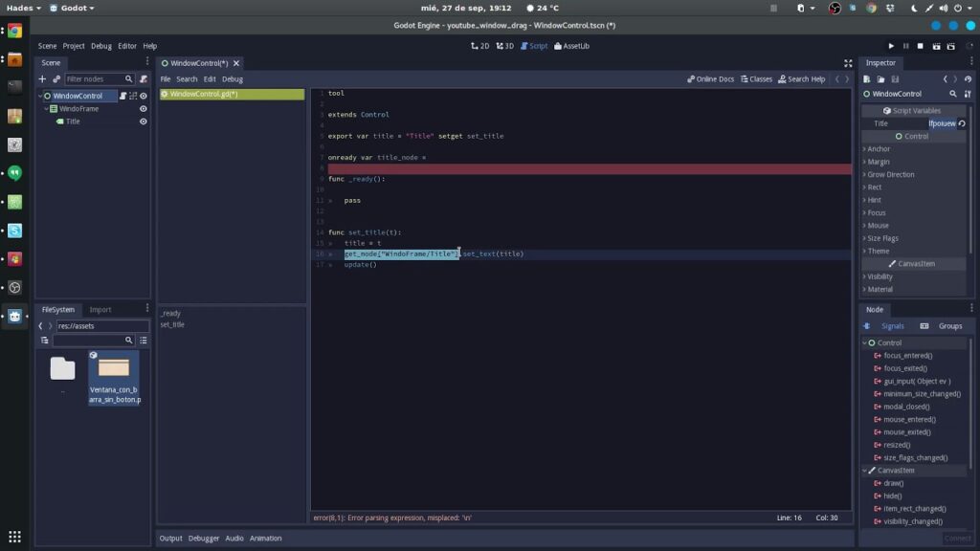This screenshot has height=551, width=980.
Task: Click the instance scene link icon
Action: click(x=56, y=79)
